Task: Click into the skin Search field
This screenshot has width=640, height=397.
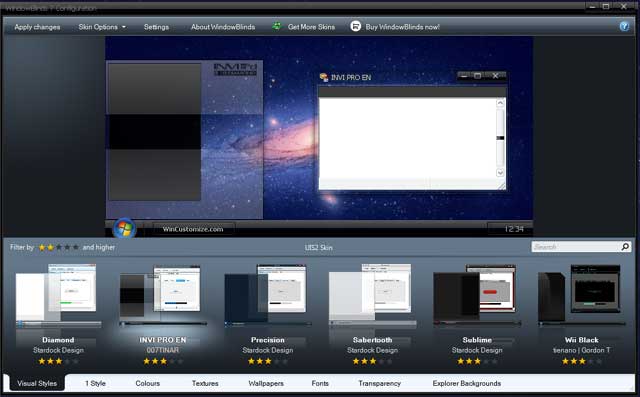Action: tap(576, 247)
